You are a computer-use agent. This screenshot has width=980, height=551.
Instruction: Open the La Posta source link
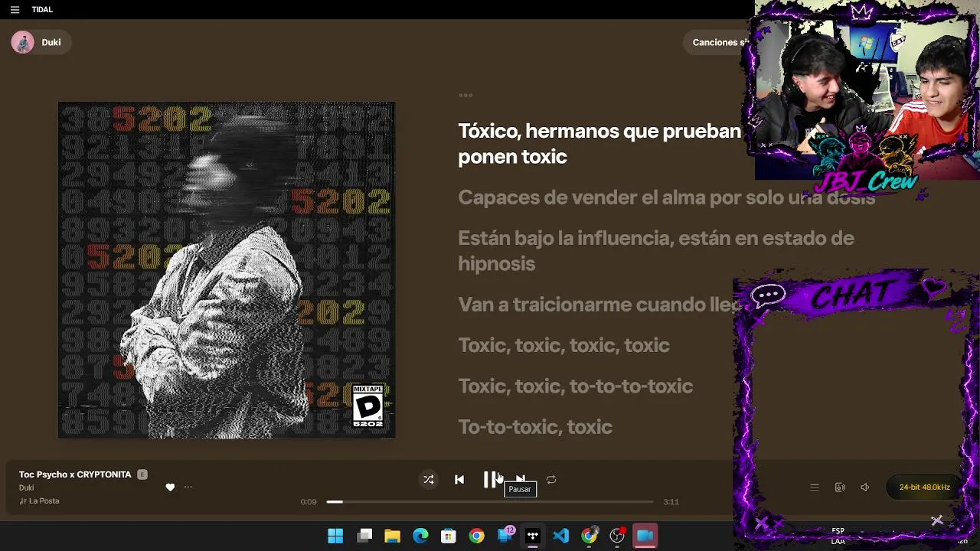pos(39,501)
